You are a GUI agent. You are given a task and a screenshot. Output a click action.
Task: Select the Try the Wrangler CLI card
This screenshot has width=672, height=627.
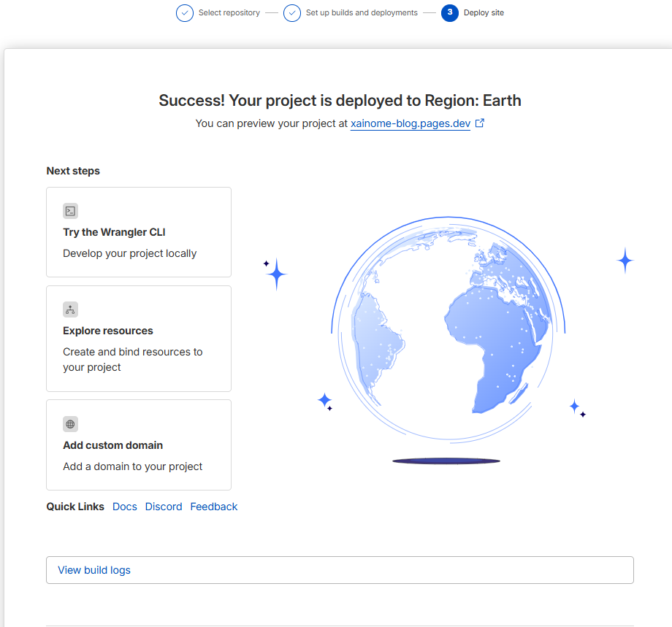click(139, 232)
